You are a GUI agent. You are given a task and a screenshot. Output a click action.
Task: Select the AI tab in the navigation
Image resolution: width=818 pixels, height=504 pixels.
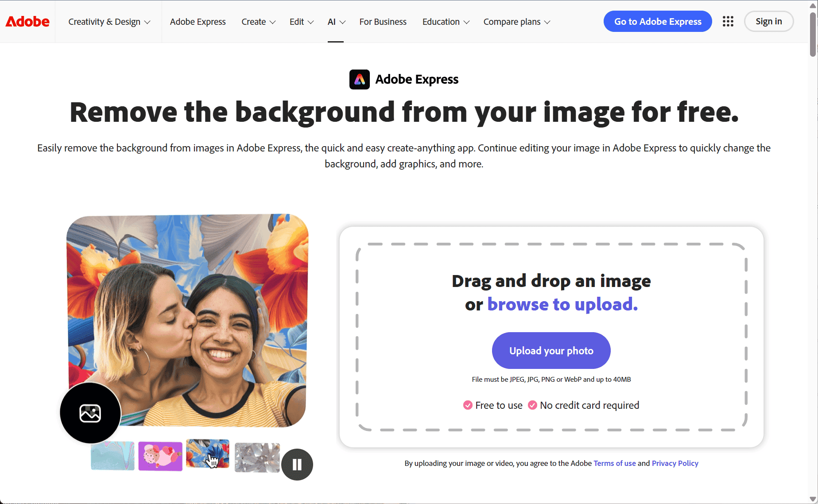(336, 21)
